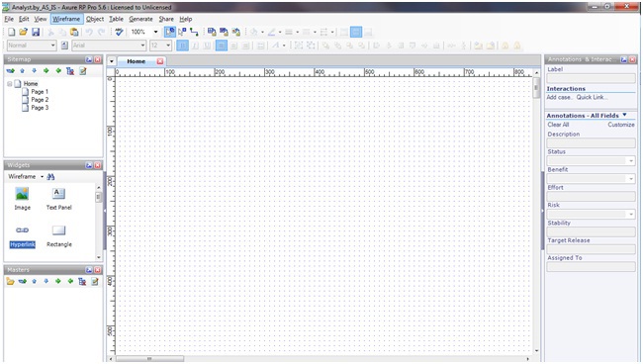Open the Wireframe widget library dropdown
Image resolution: width=643 pixels, height=364 pixels.
click(42, 177)
